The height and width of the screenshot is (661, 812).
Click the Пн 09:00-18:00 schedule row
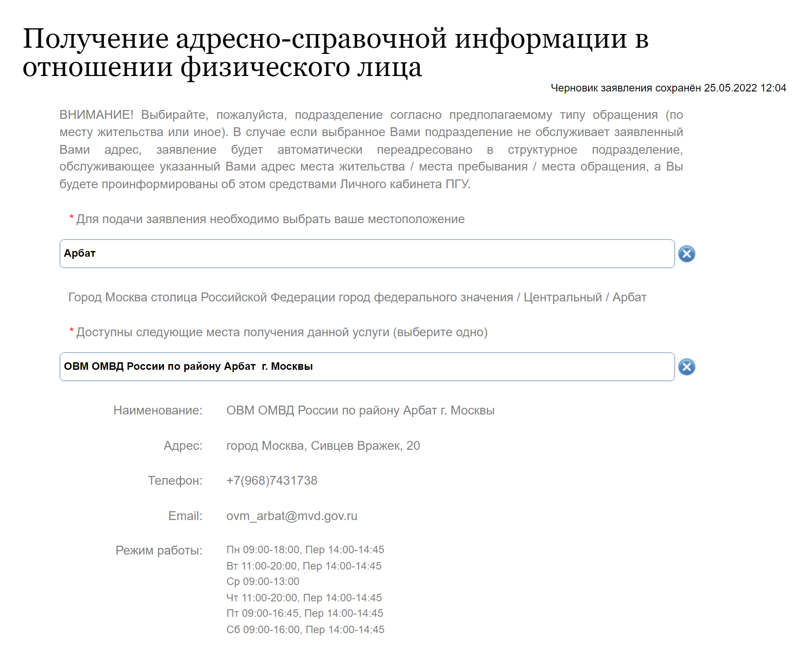click(x=305, y=550)
